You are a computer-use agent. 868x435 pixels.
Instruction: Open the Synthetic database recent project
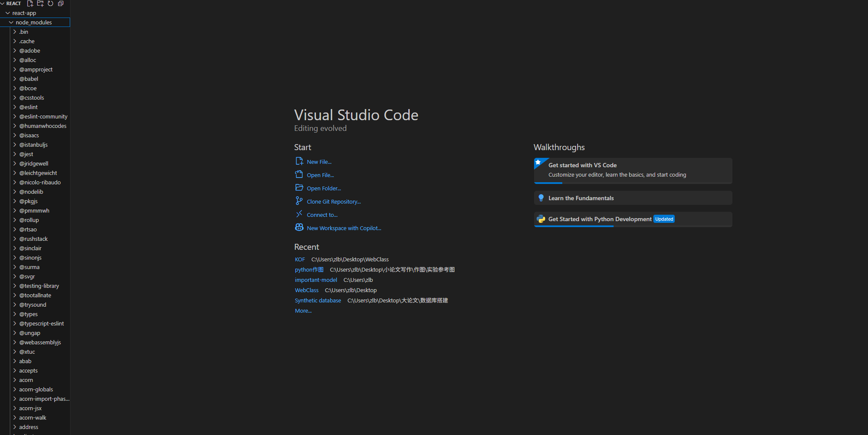(318, 300)
